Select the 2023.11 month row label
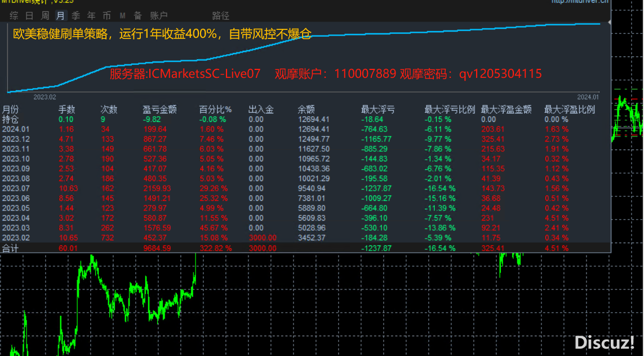 [16, 149]
